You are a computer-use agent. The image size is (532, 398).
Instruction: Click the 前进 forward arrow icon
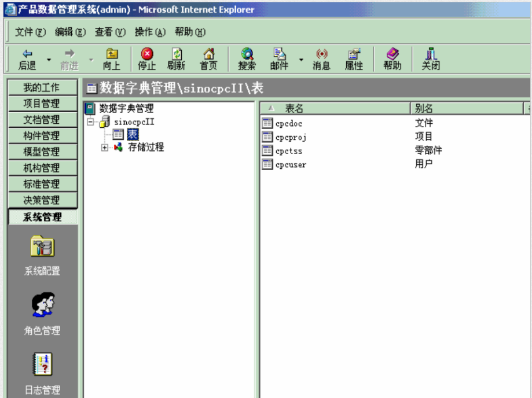pos(69,53)
